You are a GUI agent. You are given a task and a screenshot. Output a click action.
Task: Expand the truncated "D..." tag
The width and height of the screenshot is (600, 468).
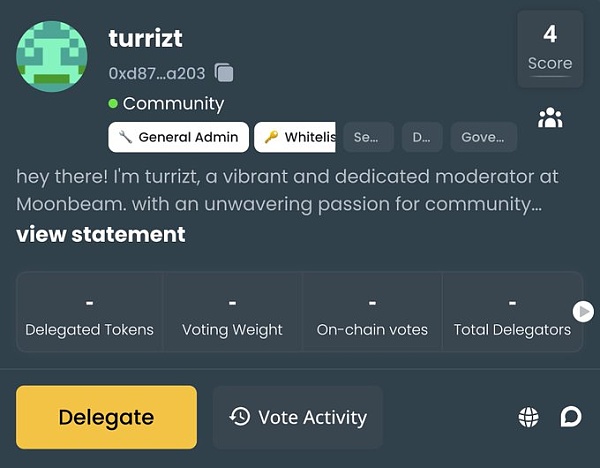[422, 137]
